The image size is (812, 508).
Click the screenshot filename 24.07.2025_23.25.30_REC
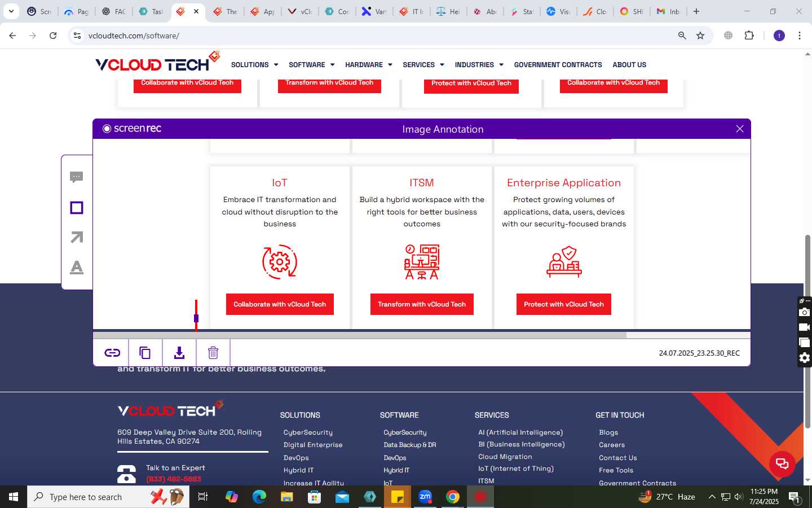click(x=699, y=353)
